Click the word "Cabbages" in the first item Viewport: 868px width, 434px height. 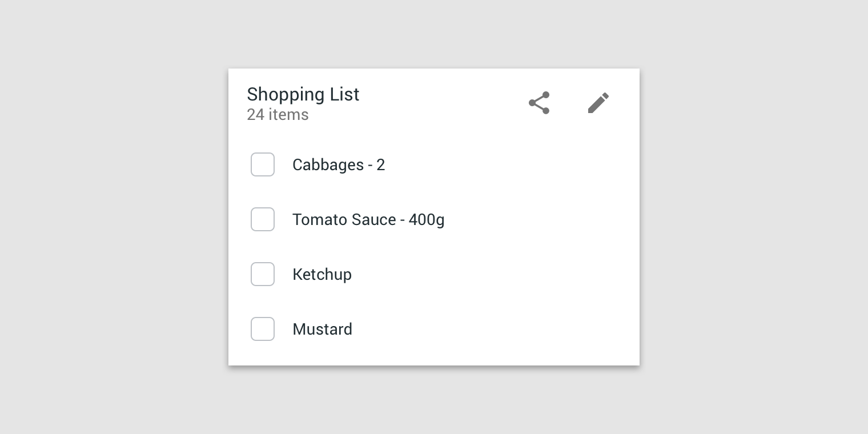328,165
